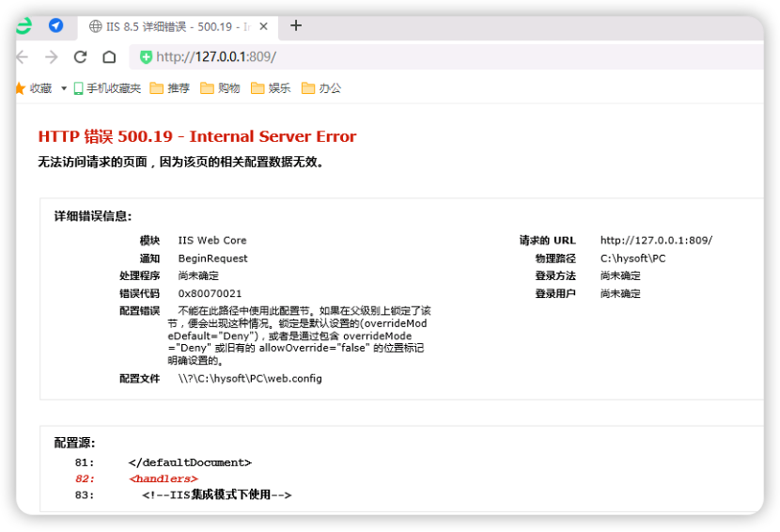Image resolution: width=780 pixels, height=532 pixels.
Task: Select the config file path web.config
Action: (x=250, y=379)
